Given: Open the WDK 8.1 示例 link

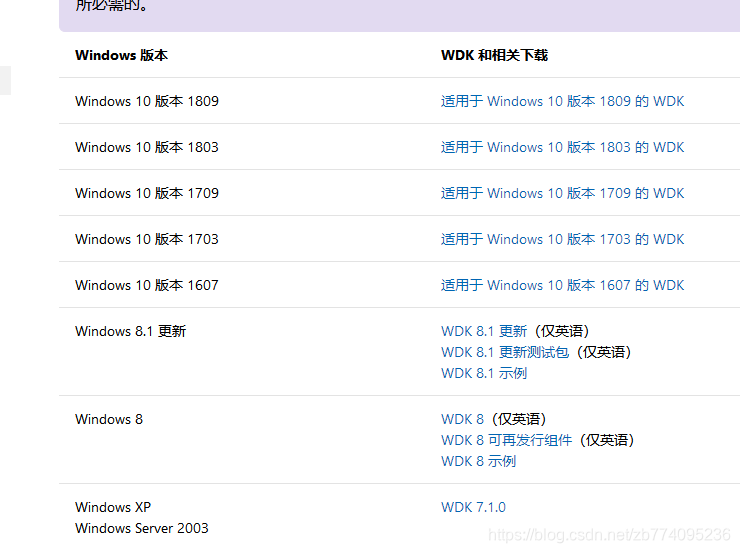Looking at the screenshot, I should pos(484,373).
